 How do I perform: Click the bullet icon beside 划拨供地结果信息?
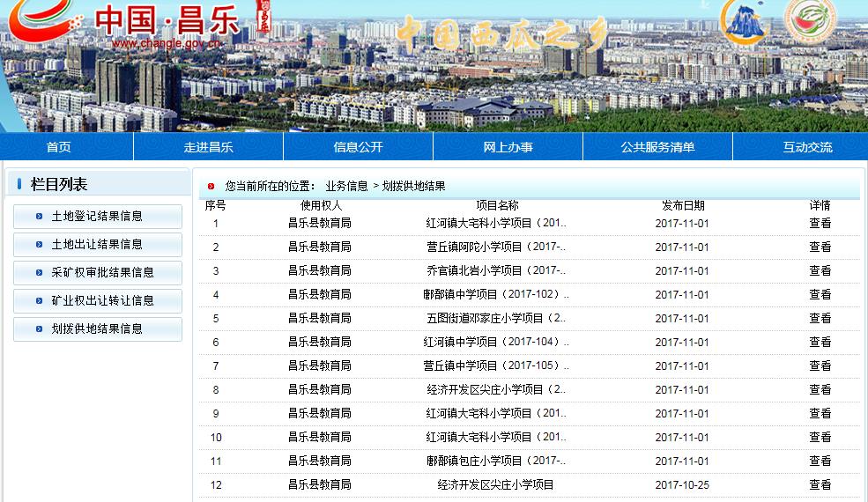pyautogui.click(x=39, y=329)
